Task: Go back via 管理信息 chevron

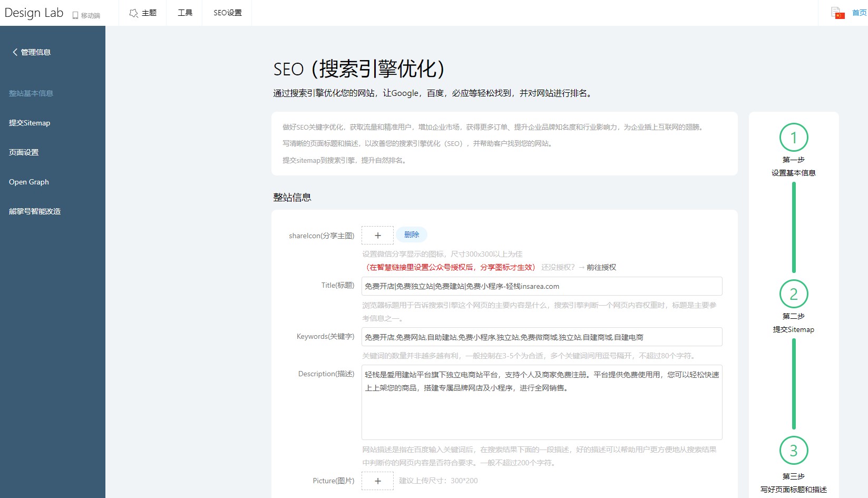Action: [x=32, y=52]
